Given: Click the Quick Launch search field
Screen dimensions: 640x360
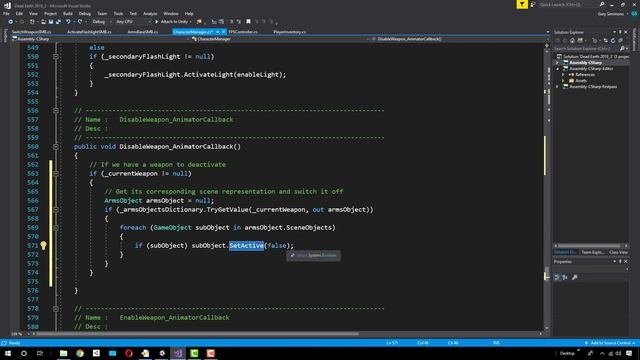Looking at the screenshot, I should [568, 4].
